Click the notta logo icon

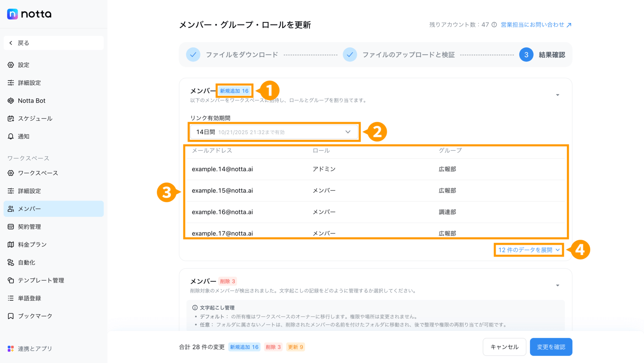pos(13,14)
